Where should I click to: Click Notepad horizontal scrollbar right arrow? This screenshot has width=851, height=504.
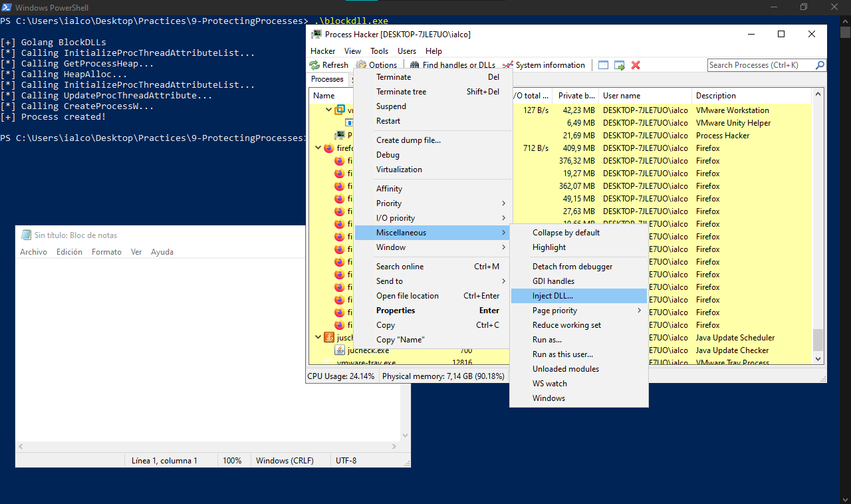point(396,447)
